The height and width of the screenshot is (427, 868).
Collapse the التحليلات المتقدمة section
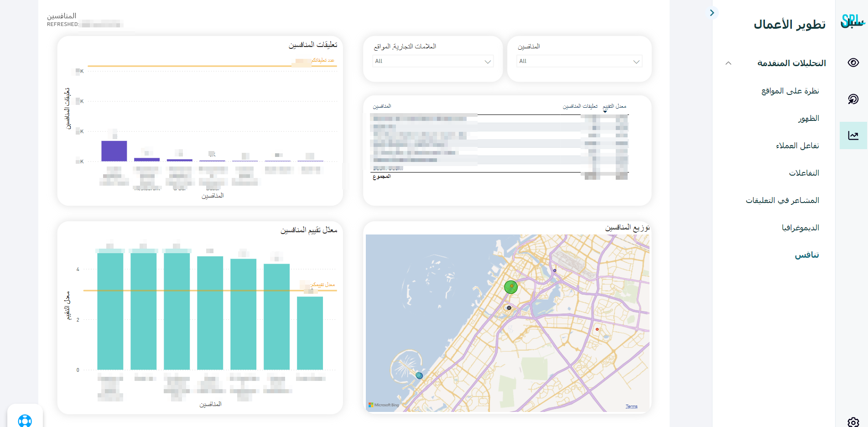(728, 63)
